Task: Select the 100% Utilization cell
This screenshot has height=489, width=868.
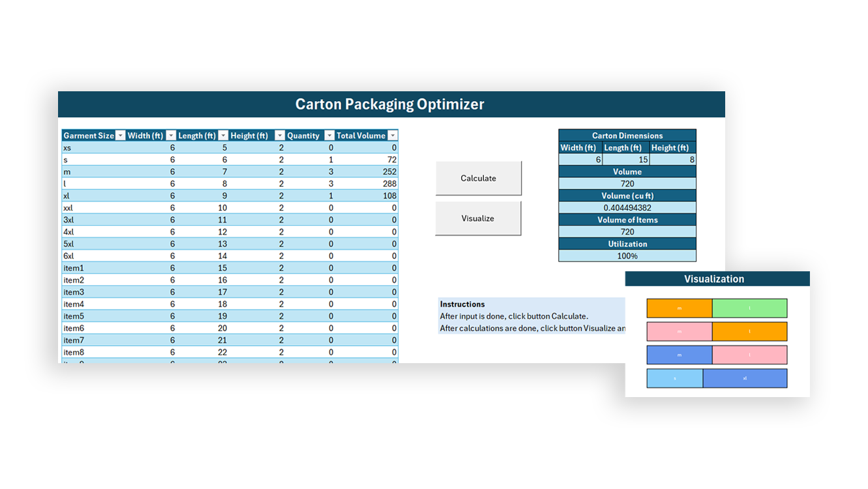Action: tap(627, 256)
